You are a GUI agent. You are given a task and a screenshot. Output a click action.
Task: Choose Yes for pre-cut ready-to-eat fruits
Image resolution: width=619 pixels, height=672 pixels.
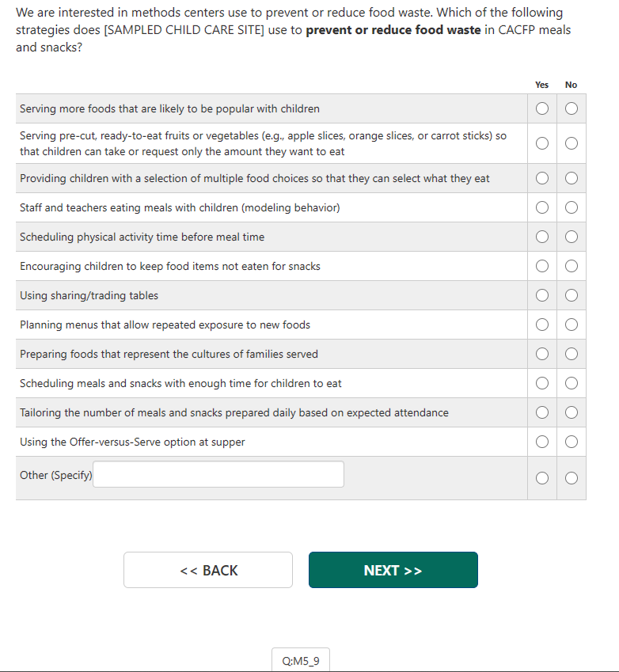click(542, 143)
